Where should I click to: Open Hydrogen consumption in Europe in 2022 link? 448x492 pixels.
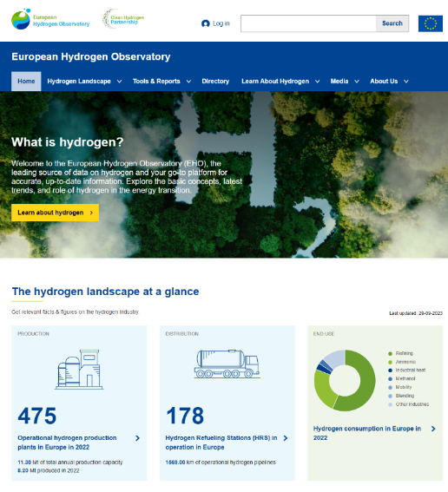(367, 433)
